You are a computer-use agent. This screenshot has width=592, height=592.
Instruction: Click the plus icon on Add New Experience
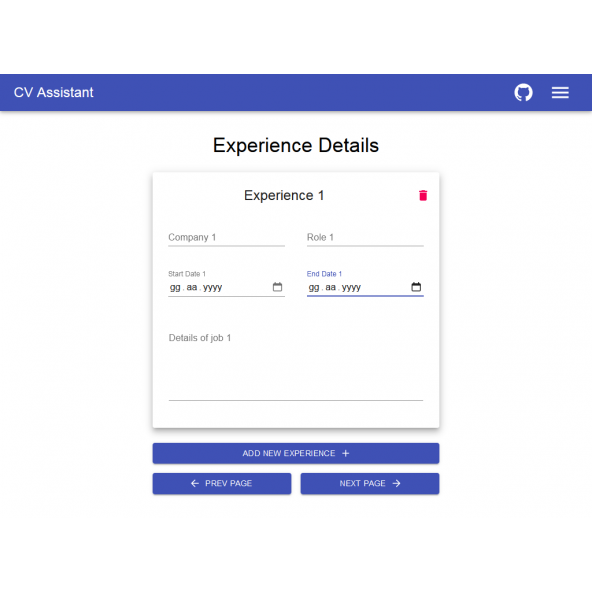[x=345, y=453]
